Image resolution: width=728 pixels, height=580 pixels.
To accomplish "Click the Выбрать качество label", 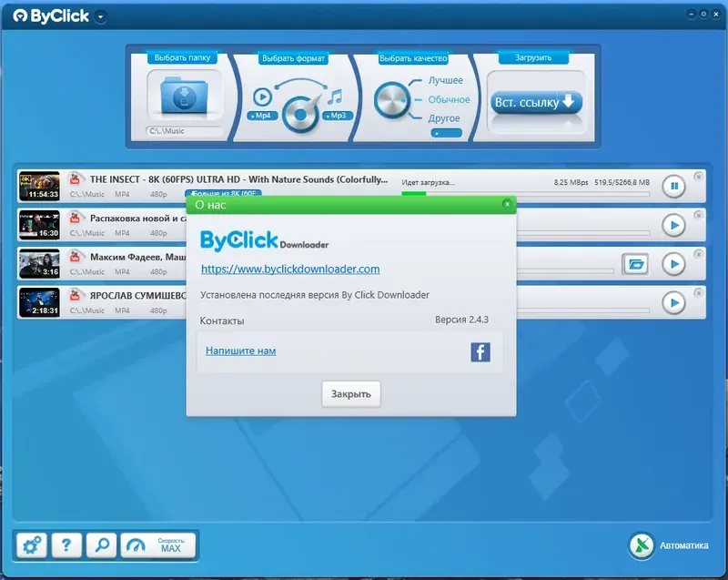I will [413, 58].
